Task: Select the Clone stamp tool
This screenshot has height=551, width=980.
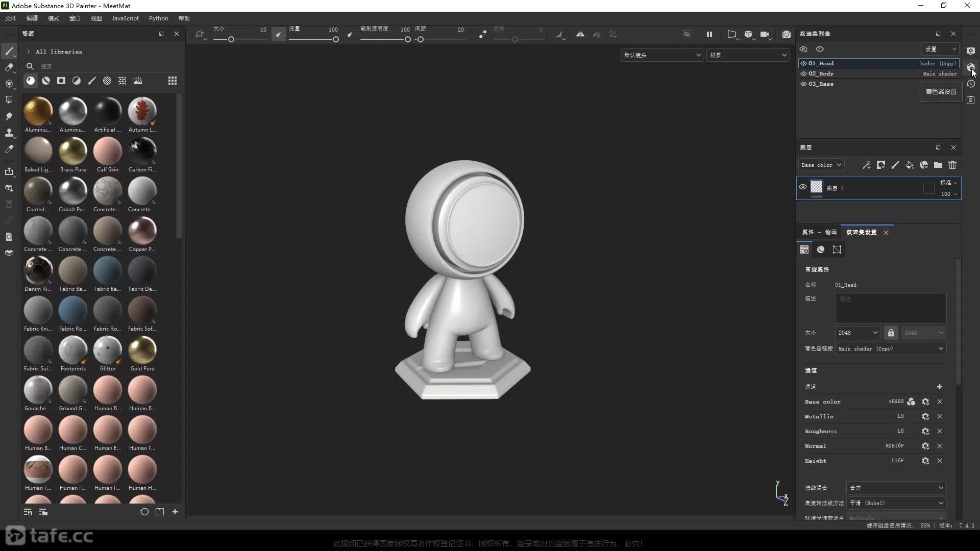Action: tap(9, 133)
